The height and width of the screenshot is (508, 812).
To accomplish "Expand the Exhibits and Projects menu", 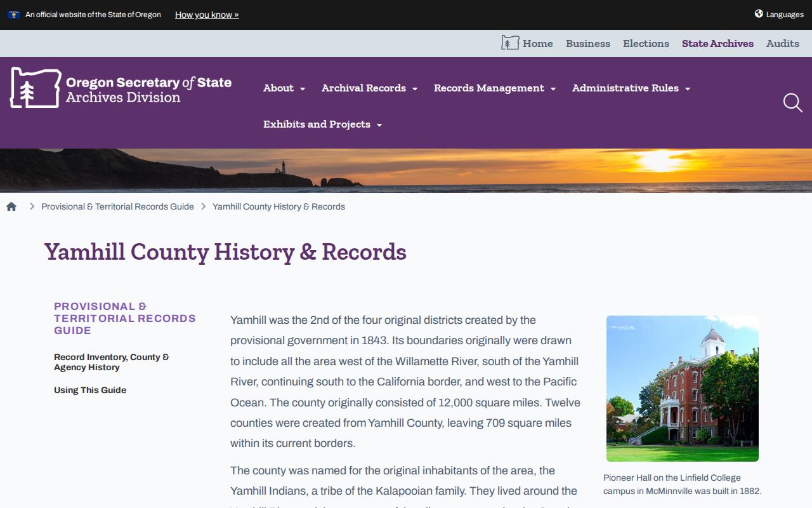I will coord(322,124).
